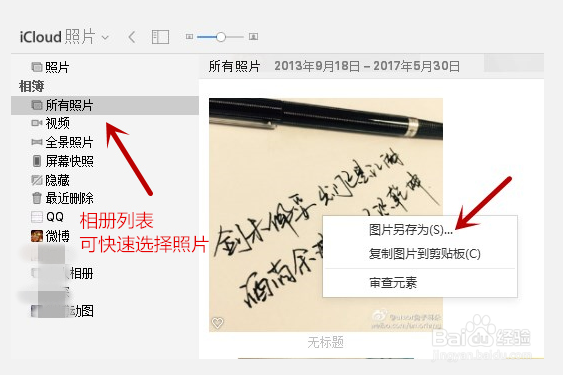Screen dimensions: 563x375
Task: Click the video camera icon beside 视频
Action: [x=37, y=123]
